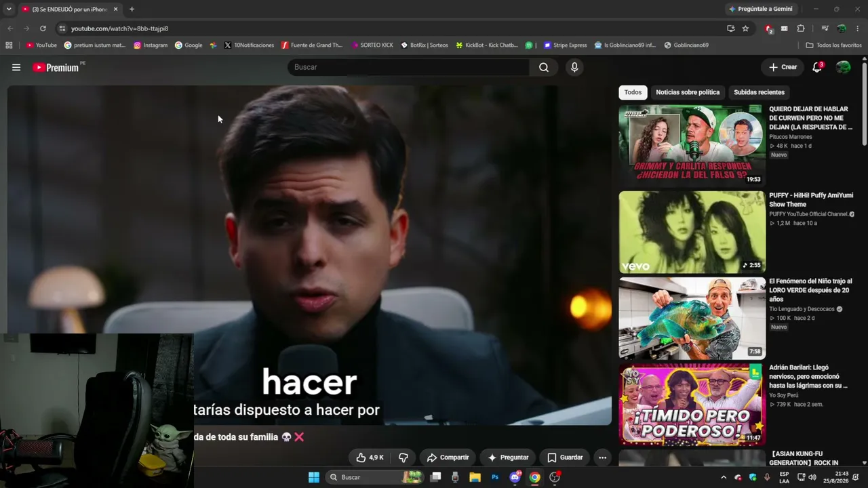Click the search magnifier button
The width and height of the screenshot is (868, 488).
pyautogui.click(x=544, y=67)
